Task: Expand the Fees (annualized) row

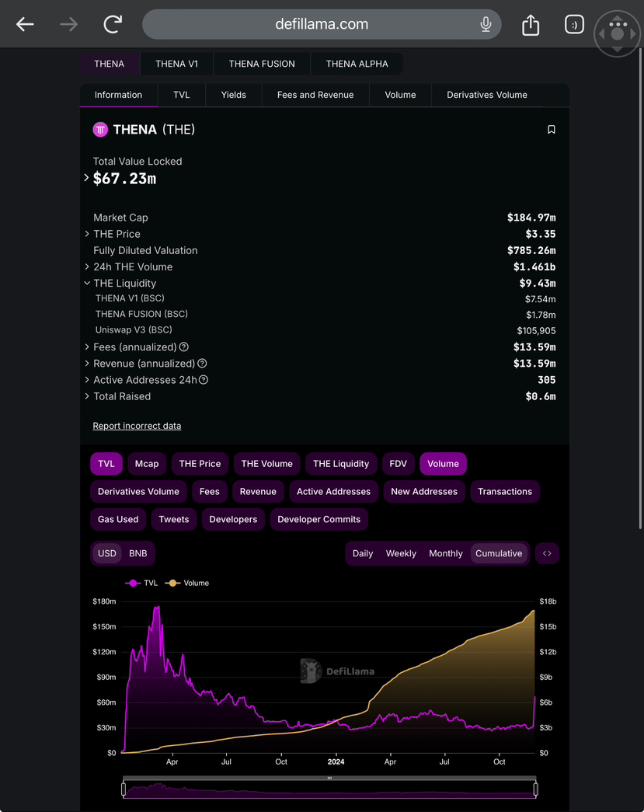Action: (x=87, y=347)
